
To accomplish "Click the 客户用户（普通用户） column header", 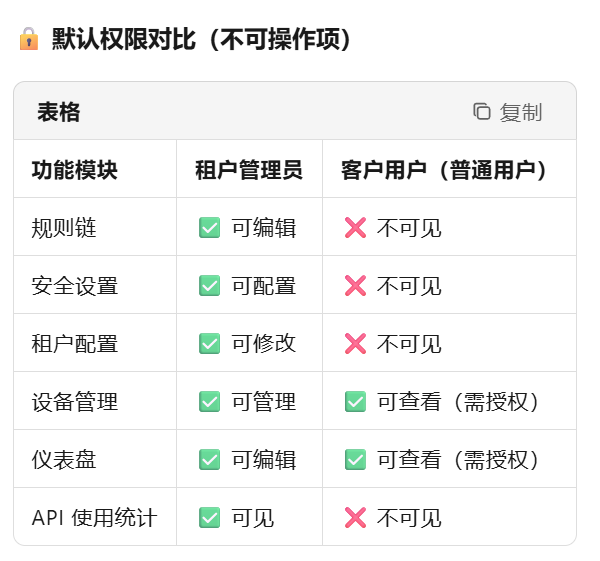I will coord(443,170).
